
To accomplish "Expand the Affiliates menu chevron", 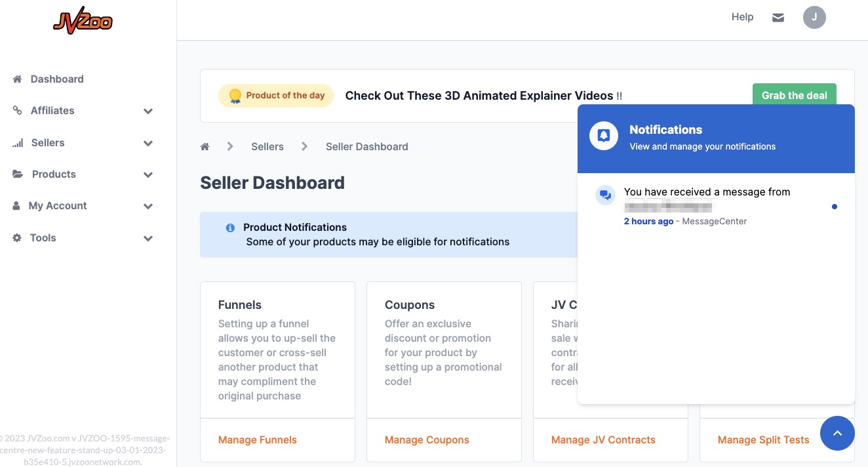I will (148, 111).
